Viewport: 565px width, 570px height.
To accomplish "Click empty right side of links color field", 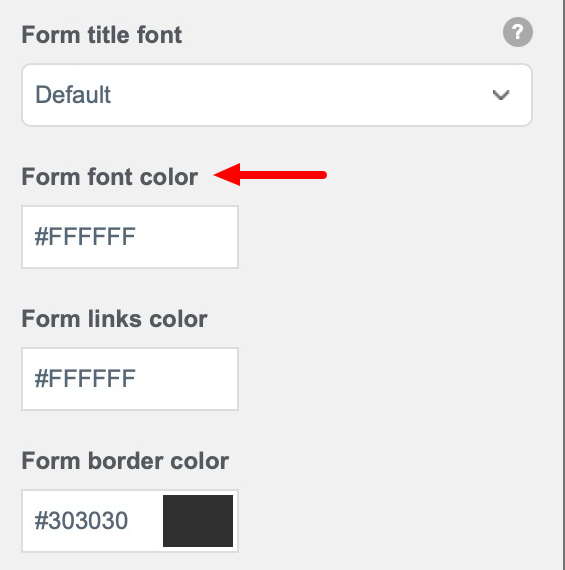I will (x=187, y=379).
